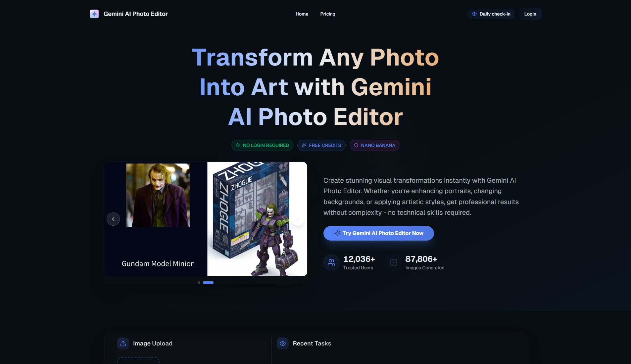Click the shield icon in NANO BANANA badge

[x=356, y=145]
